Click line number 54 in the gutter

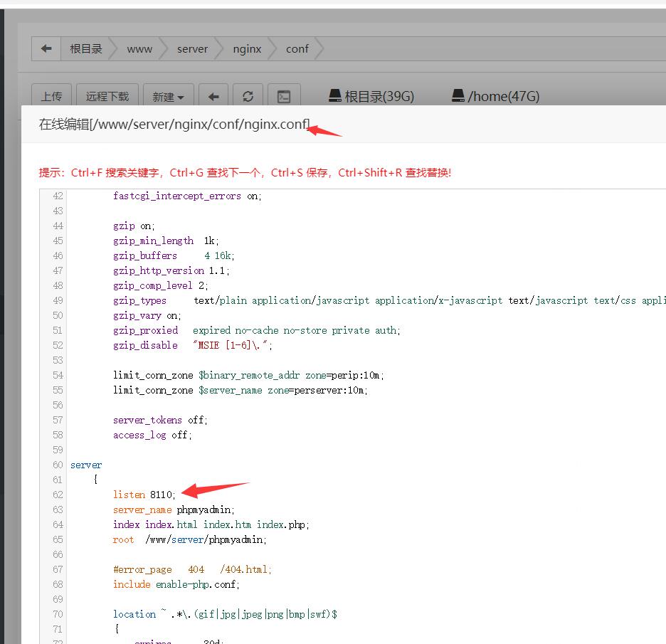[58, 375]
